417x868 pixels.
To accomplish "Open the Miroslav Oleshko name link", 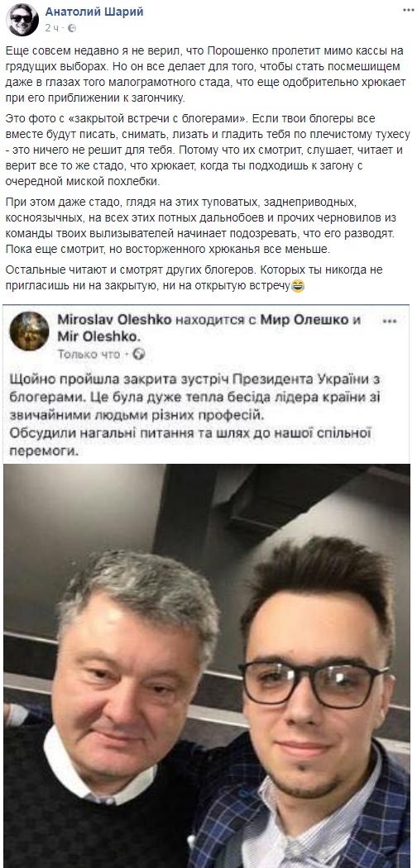I will (108, 319).
